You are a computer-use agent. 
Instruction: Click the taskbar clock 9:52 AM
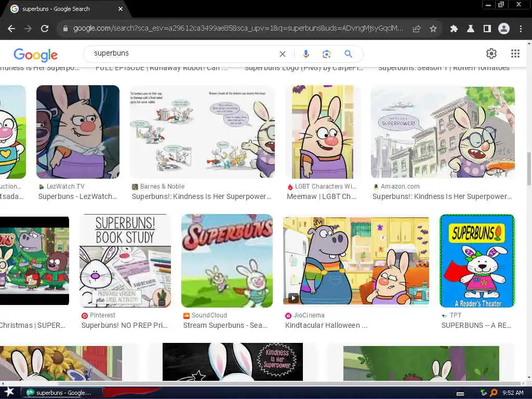[513, 393]
